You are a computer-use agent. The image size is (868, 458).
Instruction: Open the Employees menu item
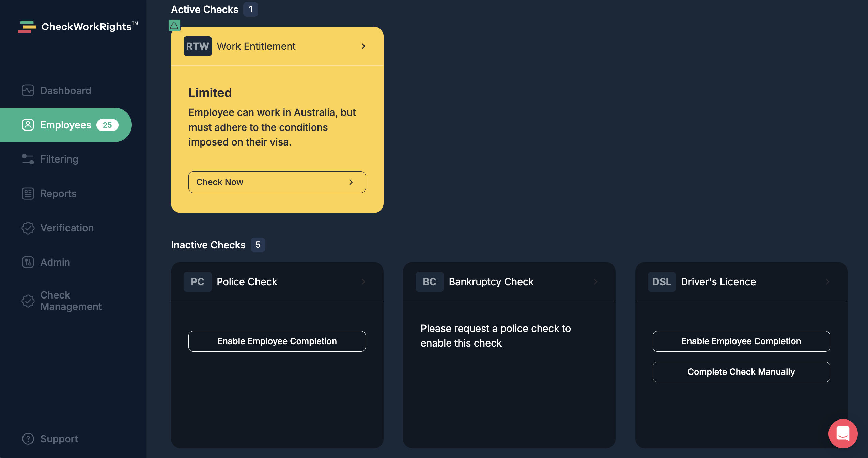tap(66, 125)
